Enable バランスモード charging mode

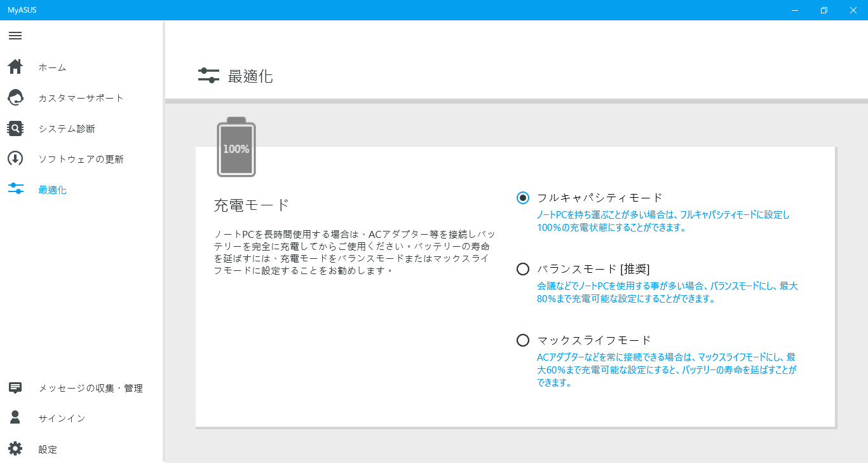pyautogui.click(x=522, y=268)
